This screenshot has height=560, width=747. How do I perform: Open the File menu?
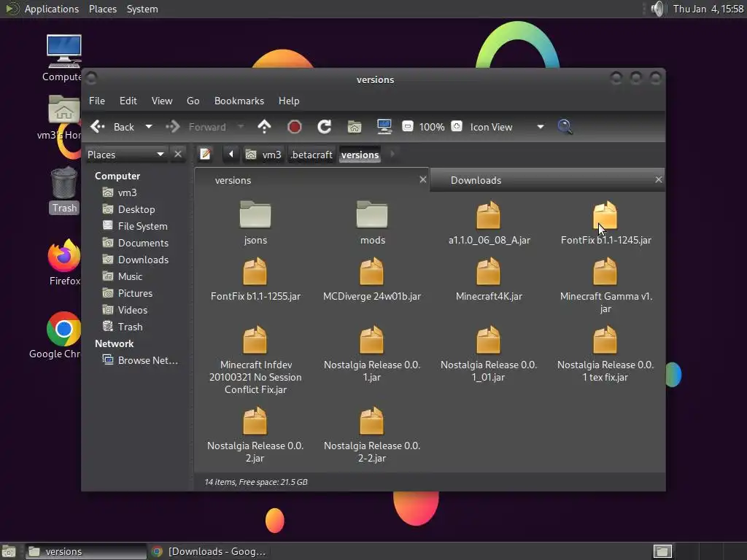pos(97,101)
